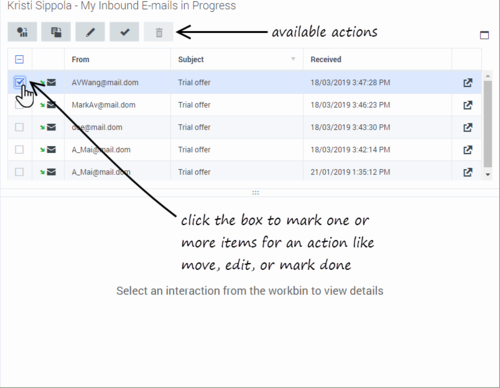Toggle the select-all checkbox in table header
This screenshot has width=500, height=388.
pos(19,59)
